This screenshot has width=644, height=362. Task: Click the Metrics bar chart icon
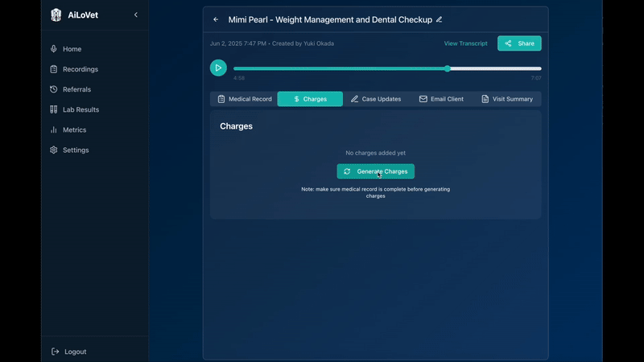tap(54, 130)
